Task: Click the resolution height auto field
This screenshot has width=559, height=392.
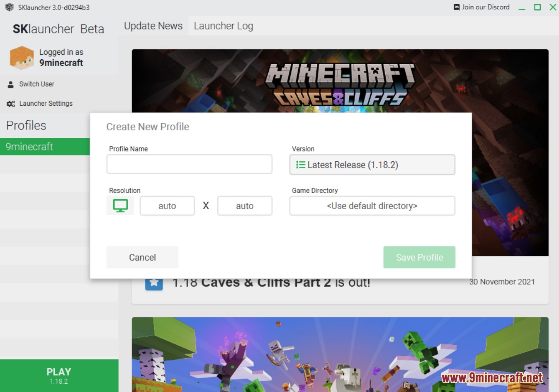Action: tap(245, 206)
